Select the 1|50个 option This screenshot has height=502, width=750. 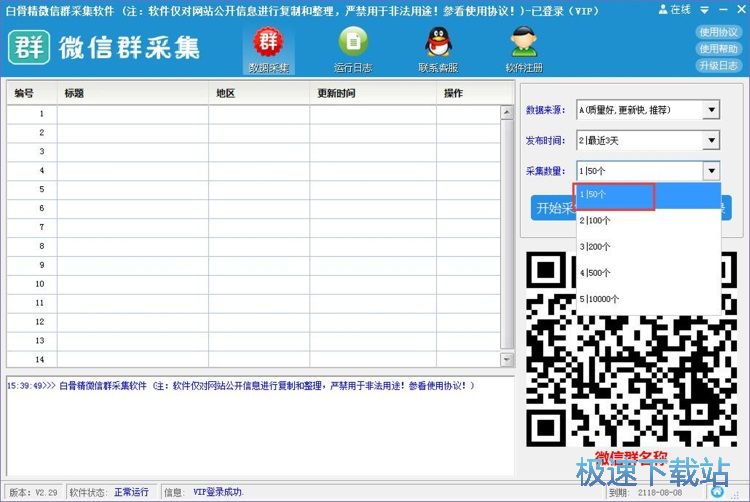[649, 195]
